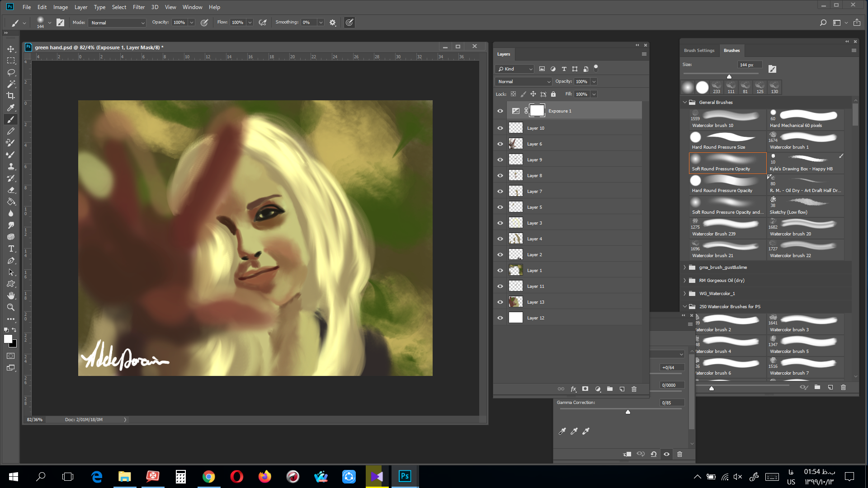Select Sketchy (Low flow) brush

point(805,207)
